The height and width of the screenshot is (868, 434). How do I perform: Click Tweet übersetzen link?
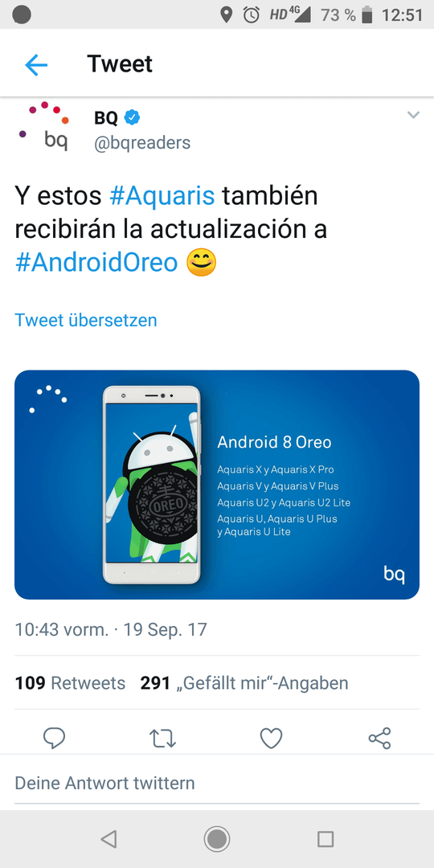(86, 320)
